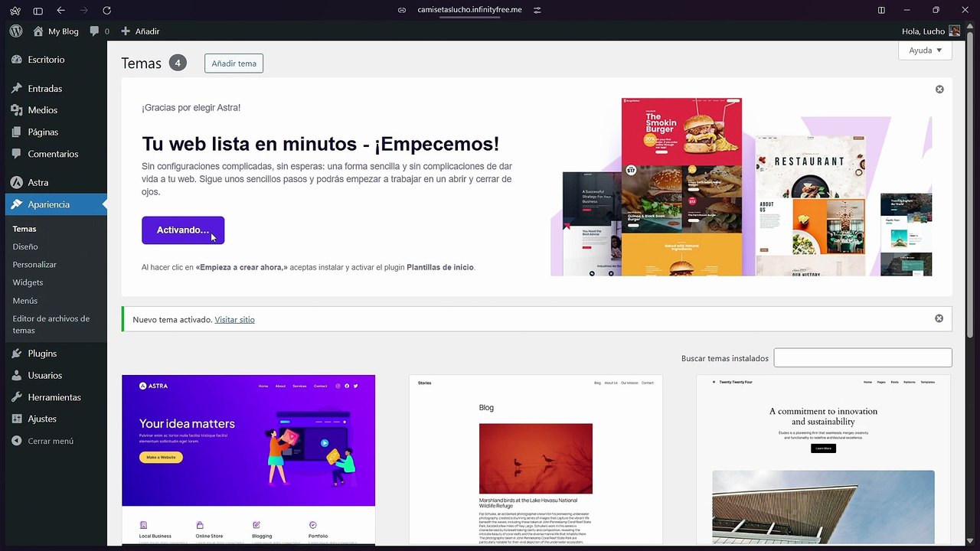Follow the Visitar sitio link
The image size is (980, 551).
tap(234, 320)
